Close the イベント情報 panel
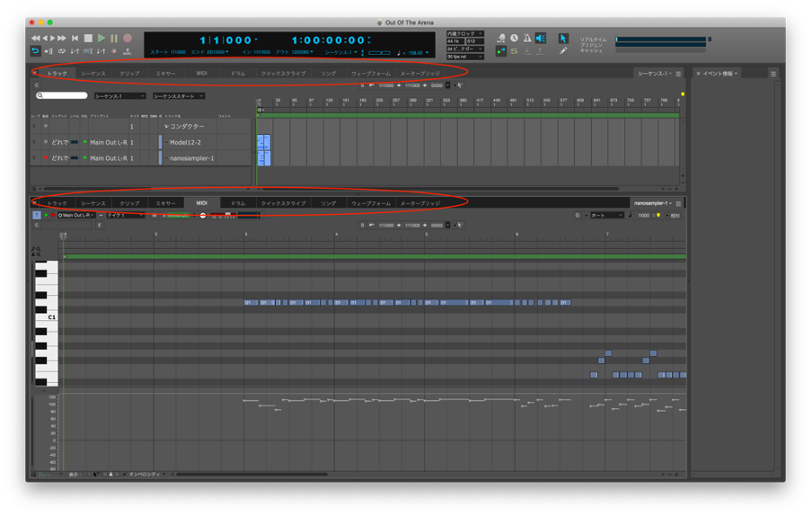The width and height of the screenshot is (812, 516). tap(698, 74)
